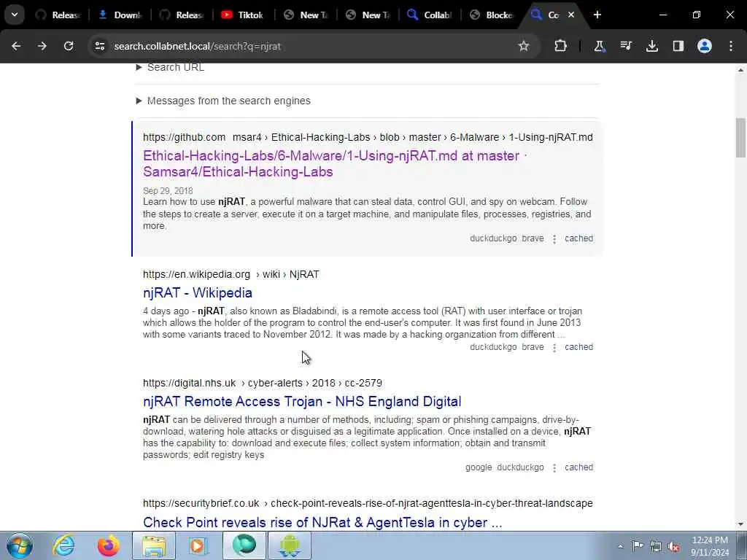The height and width of the screenshot is (560, 747).
Task: Switch to the Tiktok YouTube tab
Action: click(x=242, y=15)
